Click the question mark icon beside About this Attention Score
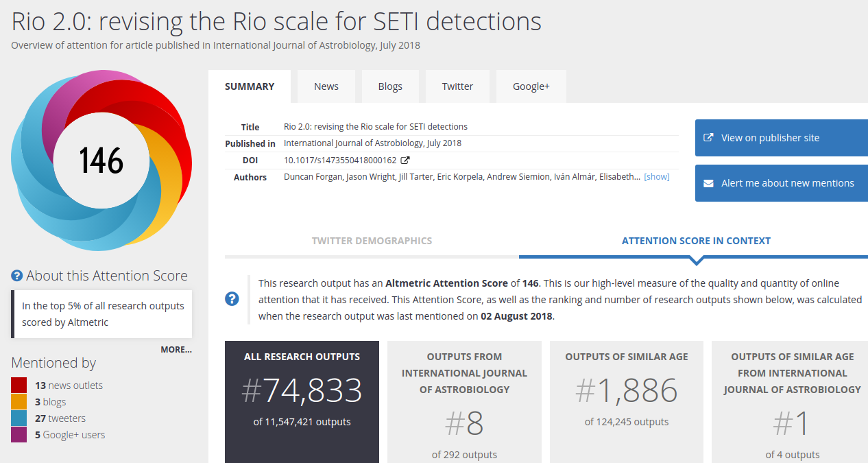868x463 pixels. pyautogui.click(x=17, y=276)
